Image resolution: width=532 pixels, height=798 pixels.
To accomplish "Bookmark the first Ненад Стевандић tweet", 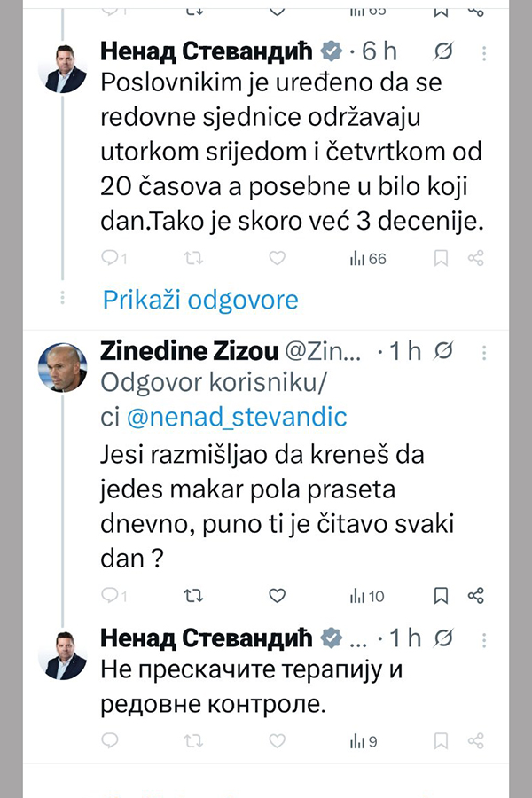I will coord(440,259).
